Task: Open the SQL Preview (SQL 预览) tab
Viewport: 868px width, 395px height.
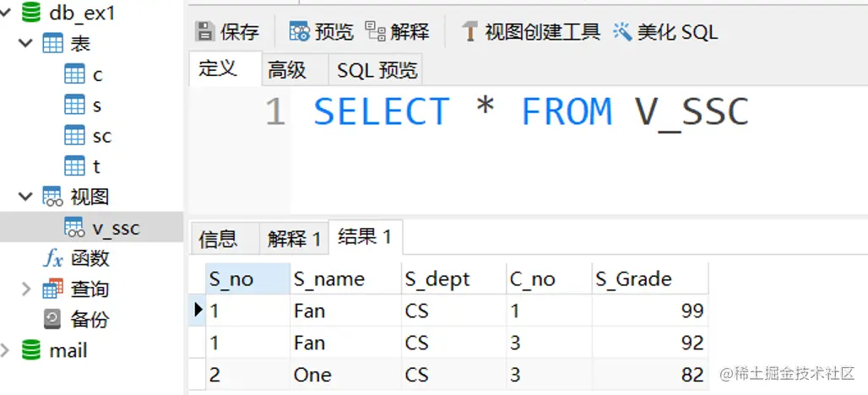Action: coord(377,70)
